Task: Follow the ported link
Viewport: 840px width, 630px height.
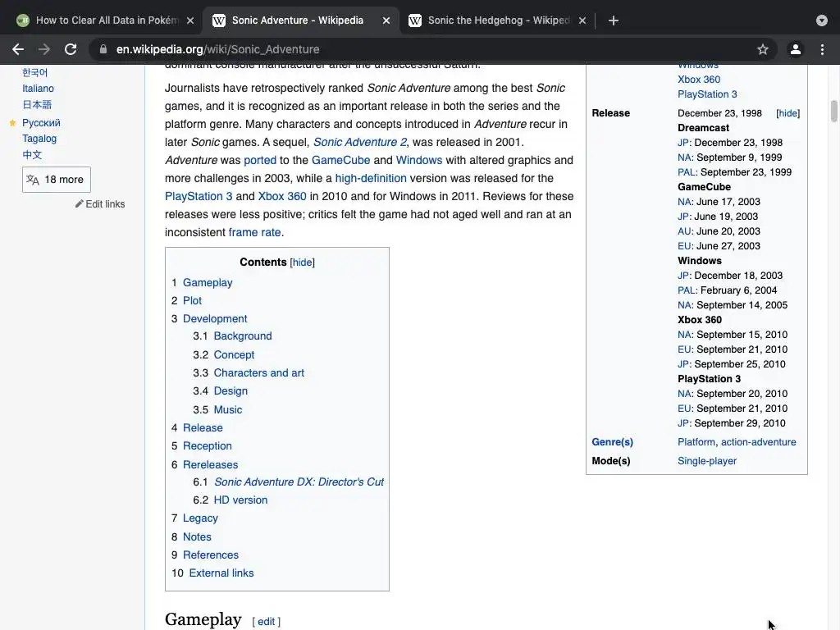Action: tap(260, 160)
